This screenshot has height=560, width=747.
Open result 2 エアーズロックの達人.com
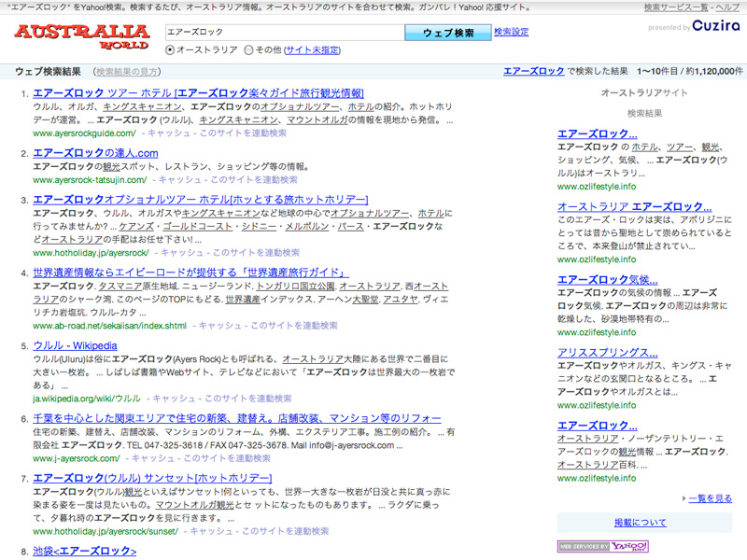(95, 153)
